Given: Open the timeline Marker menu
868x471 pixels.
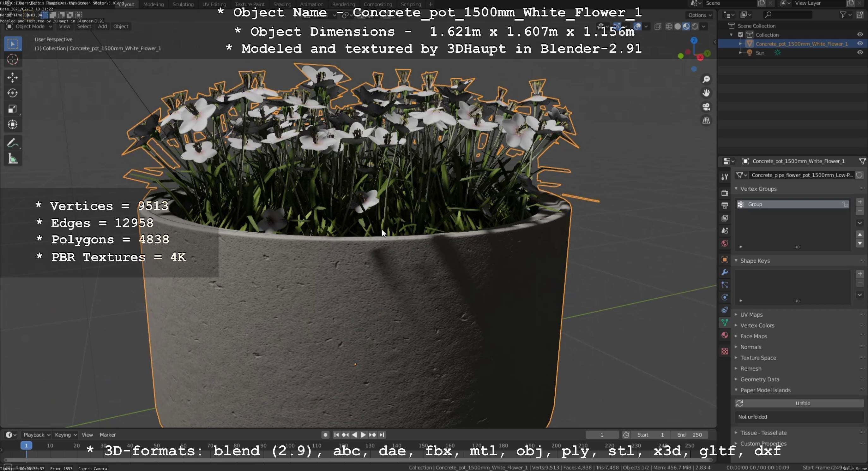Looking at the screenshot, I should point(107,435).
